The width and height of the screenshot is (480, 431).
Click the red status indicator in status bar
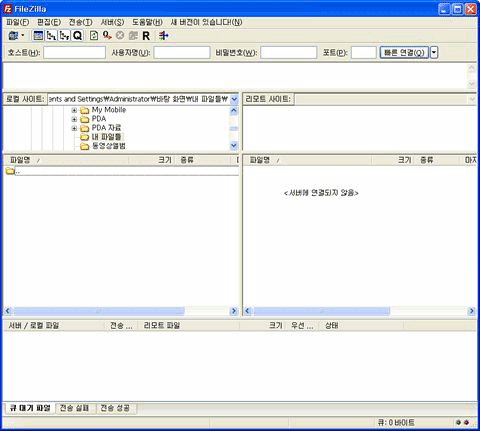point(467,423)
